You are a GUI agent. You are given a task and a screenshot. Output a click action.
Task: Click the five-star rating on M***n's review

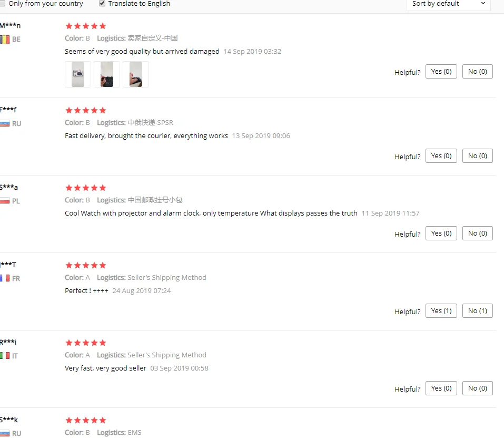click(85, 26)
